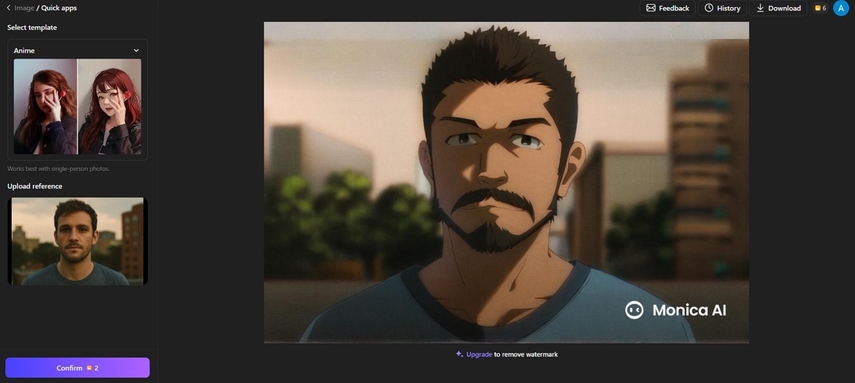This screenshot has height=383, width=855.
Task: Expand the Anime template dropdown chevron
Action: click(136, 51)
